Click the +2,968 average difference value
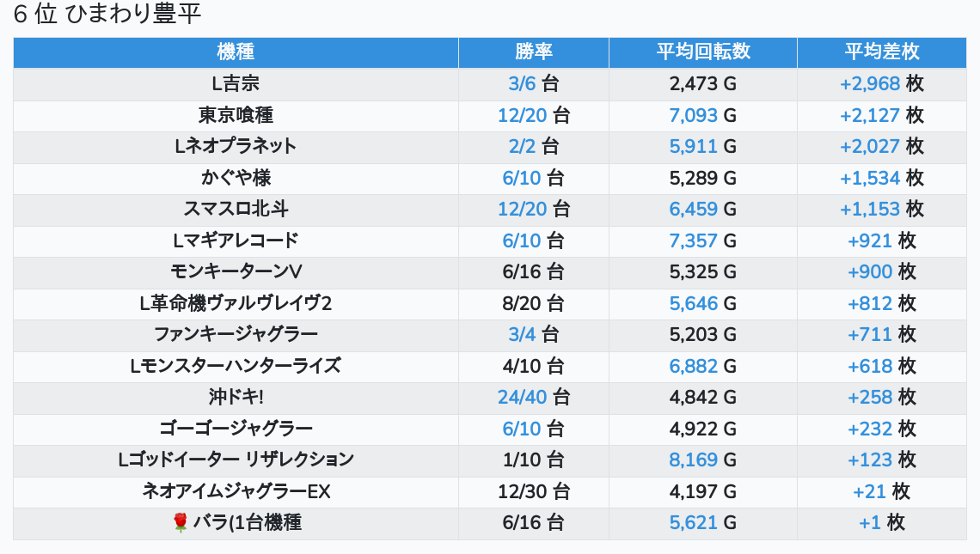This screenshot has width=980, height=554. click(x=870, y=83)
